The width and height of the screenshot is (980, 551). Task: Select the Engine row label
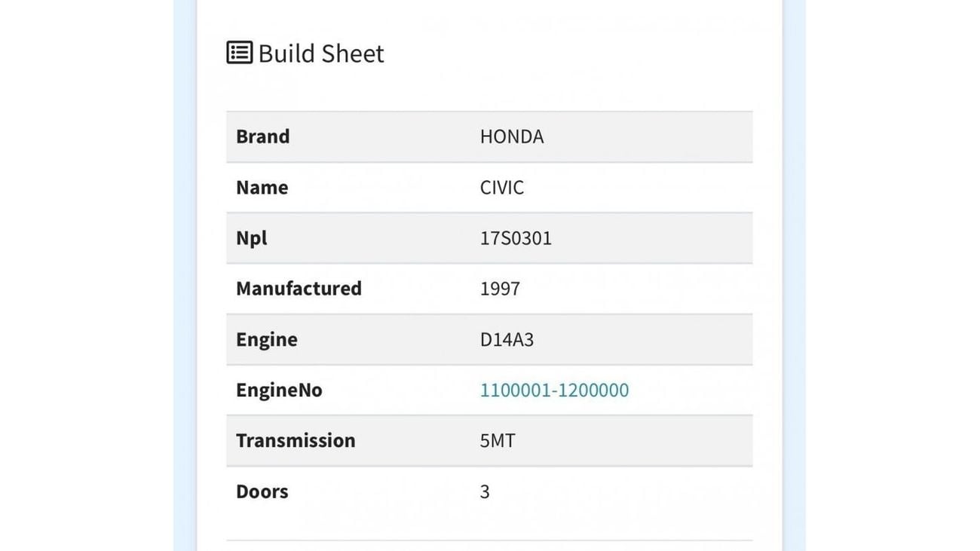267,339
